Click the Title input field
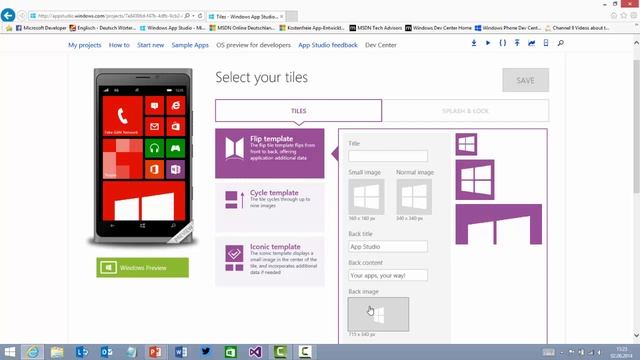Screen dimensions: 640x360 click(388, 156)
